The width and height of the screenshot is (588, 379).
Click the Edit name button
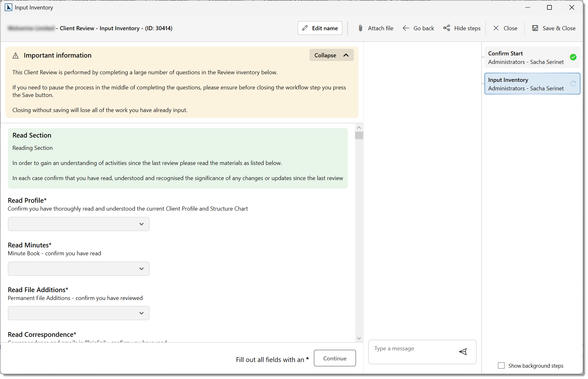click(x=319, y=28)
